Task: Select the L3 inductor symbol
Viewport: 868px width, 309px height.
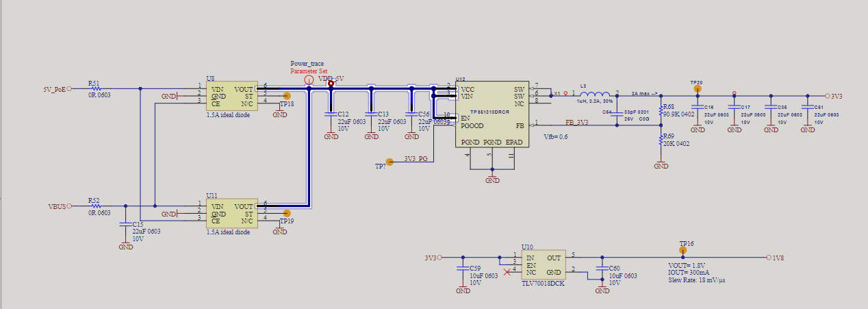Action: click(595, 95)
